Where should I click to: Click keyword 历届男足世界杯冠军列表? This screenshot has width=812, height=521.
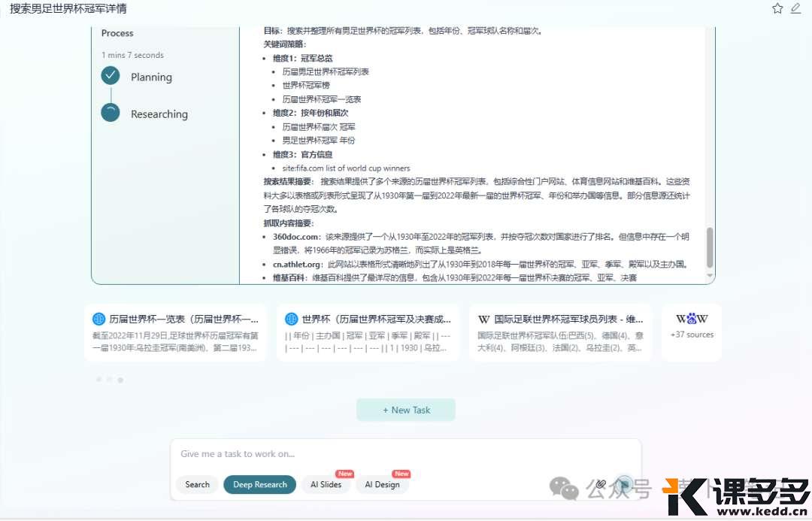tap(326, 71)
